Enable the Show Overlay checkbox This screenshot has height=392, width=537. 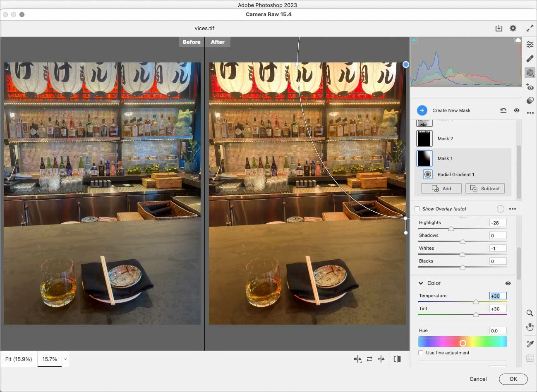click(x=417, y=209)
